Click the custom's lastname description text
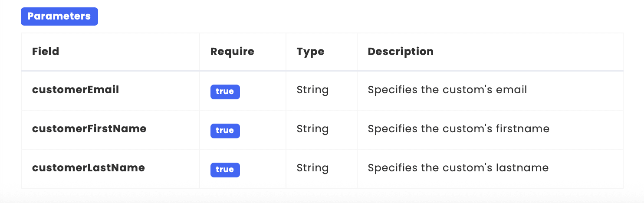 [x=458, y=168]
